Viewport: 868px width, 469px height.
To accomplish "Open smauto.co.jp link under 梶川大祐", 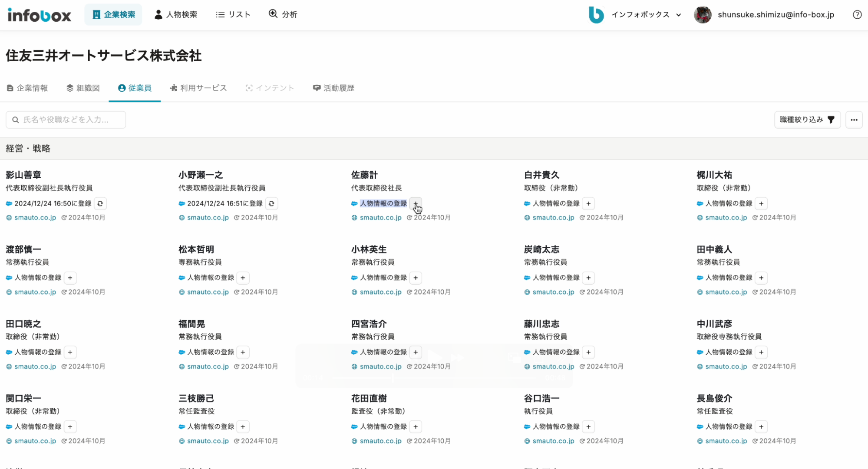I will [x=726, y=218].
